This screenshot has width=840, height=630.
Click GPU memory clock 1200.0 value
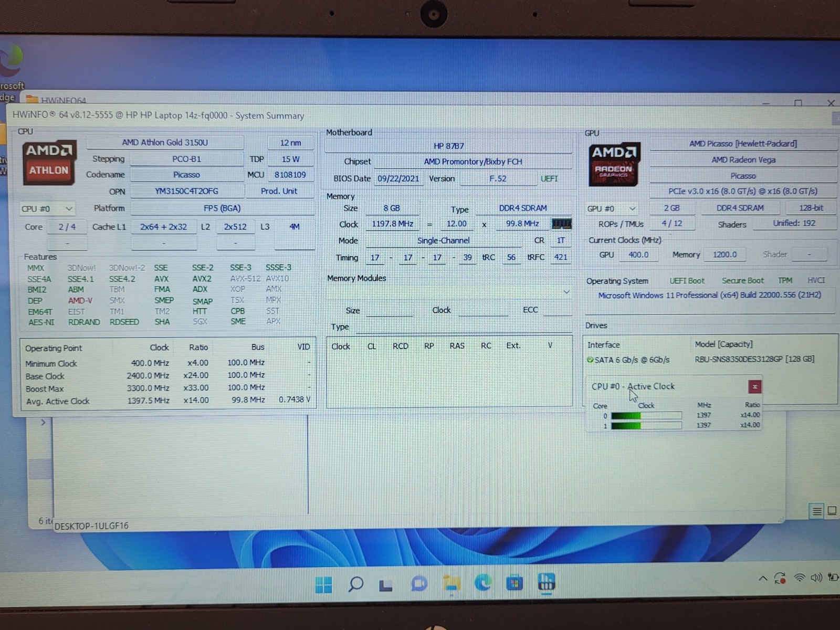tap(724, 255)
